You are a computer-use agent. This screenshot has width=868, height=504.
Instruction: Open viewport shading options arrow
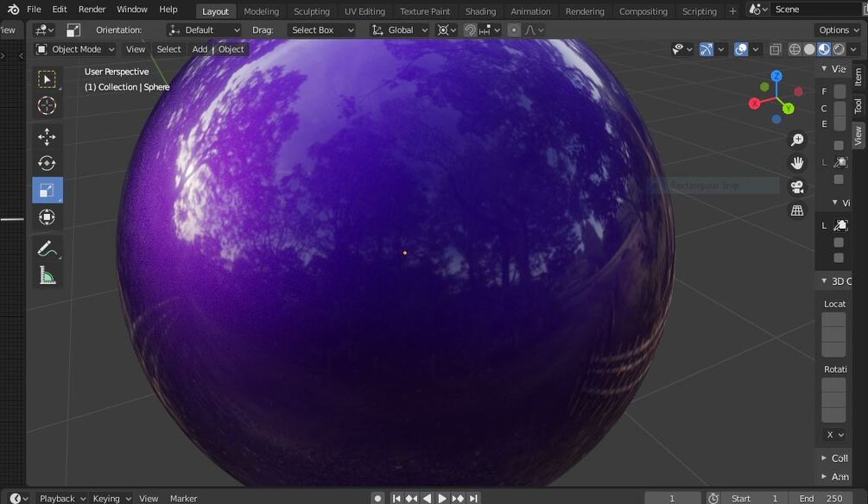[853, 49]
